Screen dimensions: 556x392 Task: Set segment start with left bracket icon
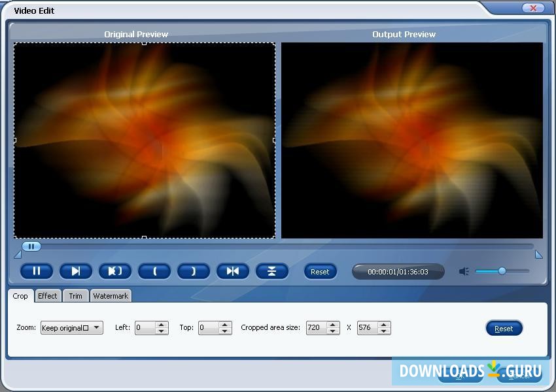(154, 271)
